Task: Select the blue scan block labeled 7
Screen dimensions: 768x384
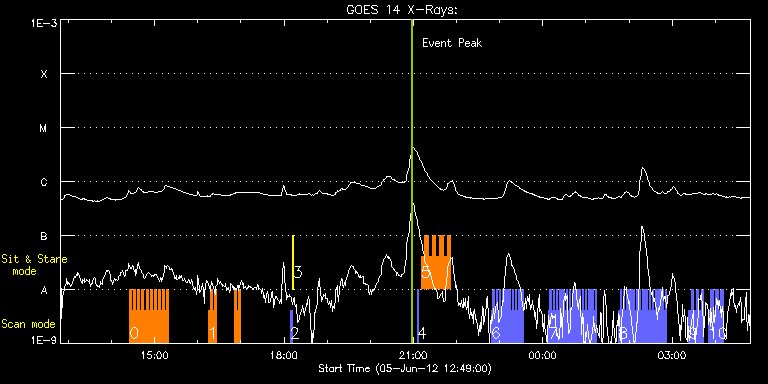Action: tap(573, 316)
